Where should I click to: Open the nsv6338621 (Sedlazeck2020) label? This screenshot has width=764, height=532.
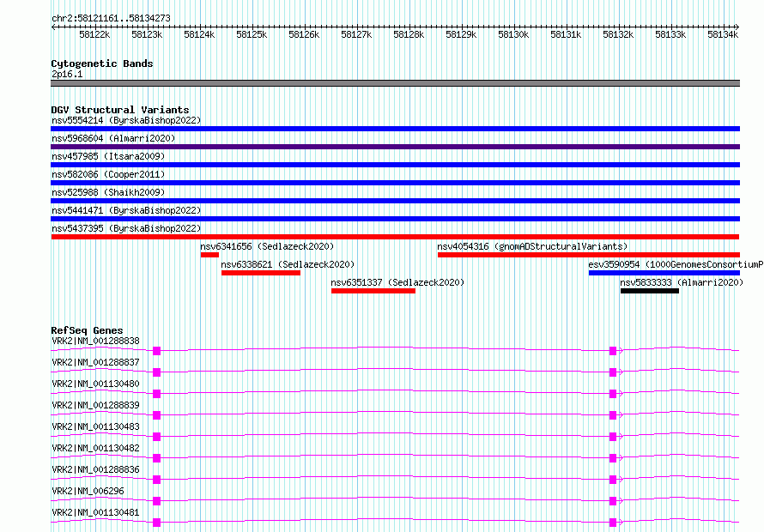pyautogui.click(x=288, y=264)
